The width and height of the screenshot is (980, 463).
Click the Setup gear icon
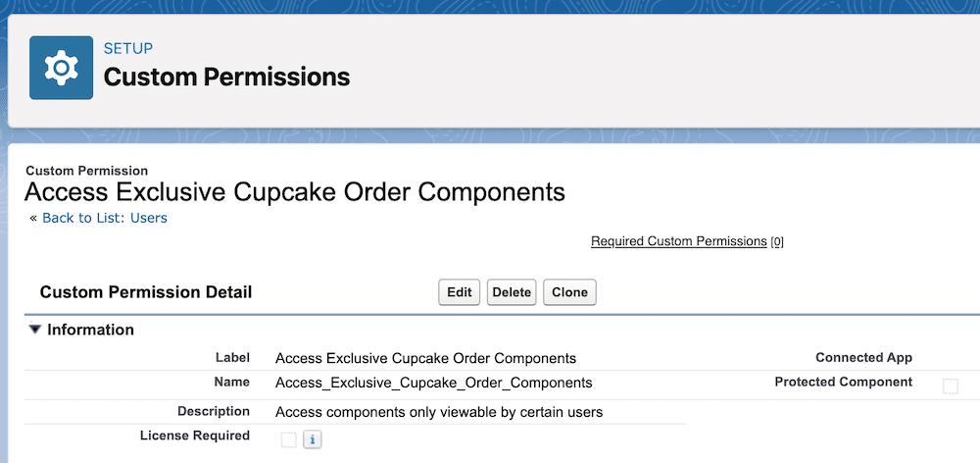point(61,68)
